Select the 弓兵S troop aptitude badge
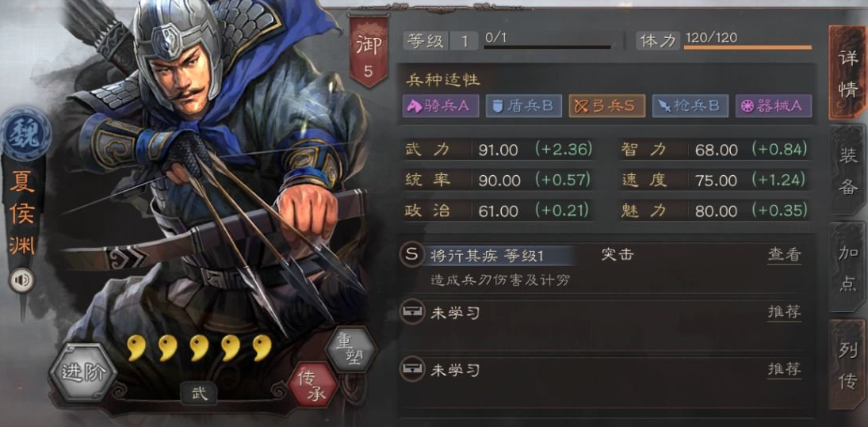This screenshot has height=427, width=868. pos(606,107)
